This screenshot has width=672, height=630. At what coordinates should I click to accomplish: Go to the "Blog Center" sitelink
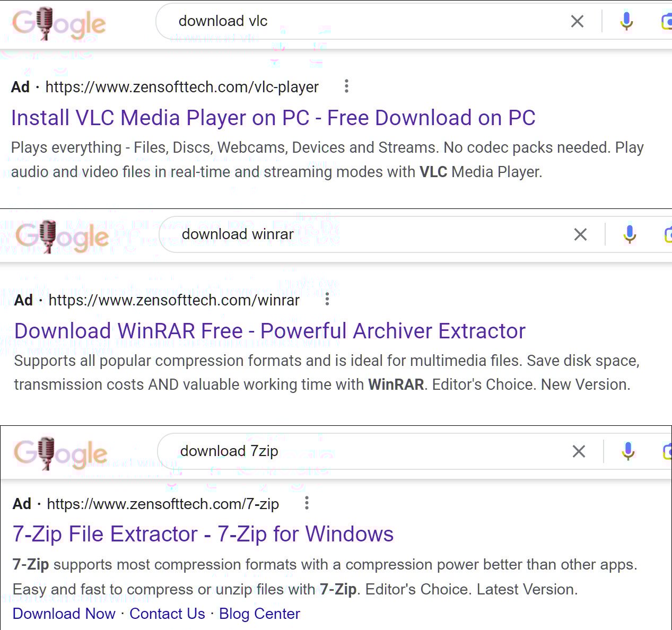(x=259, y=614)
